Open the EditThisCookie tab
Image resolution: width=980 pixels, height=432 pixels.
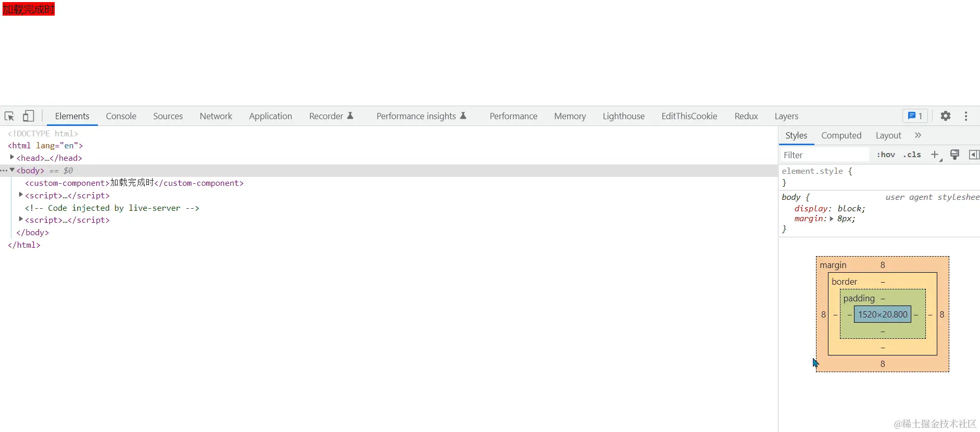689,116
